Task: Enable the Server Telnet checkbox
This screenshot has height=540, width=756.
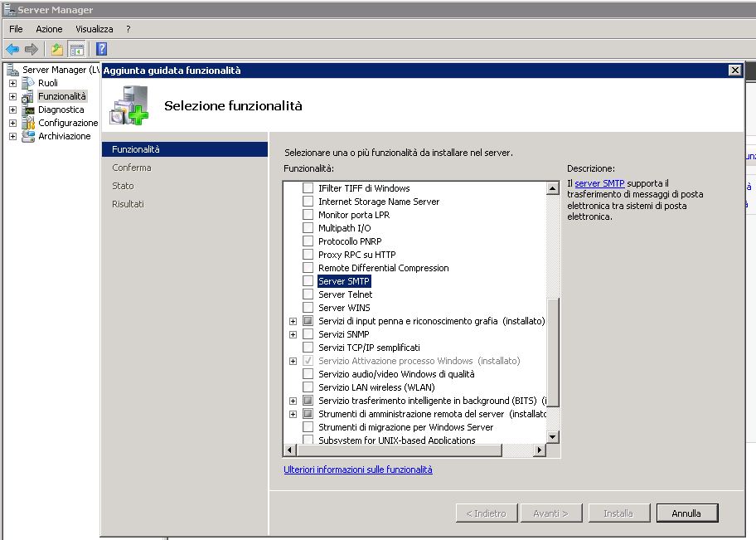Action: (308, 294)
